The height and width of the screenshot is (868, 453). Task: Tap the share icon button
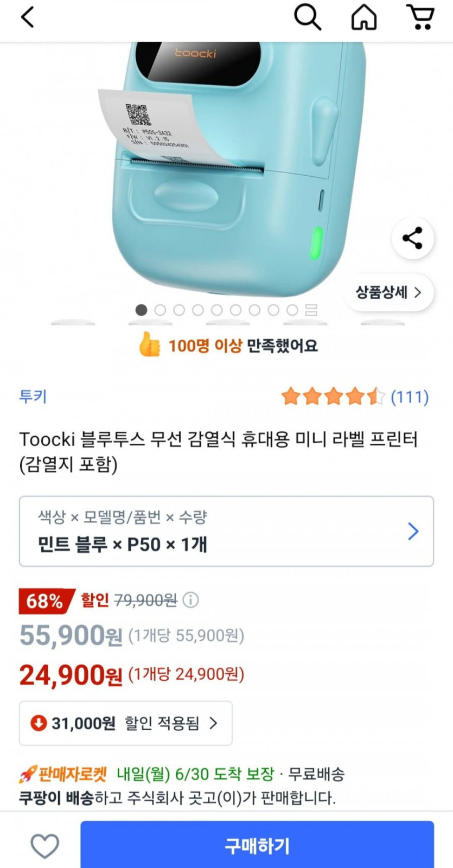tap(412, 238)
